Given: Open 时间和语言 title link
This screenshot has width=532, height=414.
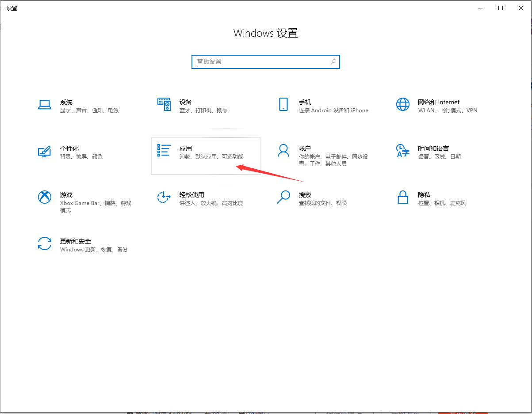Looking at the screenshot, I should point(433,148).
